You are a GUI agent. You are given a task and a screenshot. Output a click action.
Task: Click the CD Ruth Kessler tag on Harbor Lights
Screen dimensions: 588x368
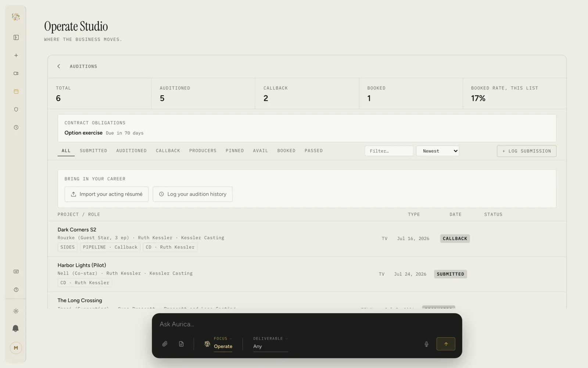[85, 283]
